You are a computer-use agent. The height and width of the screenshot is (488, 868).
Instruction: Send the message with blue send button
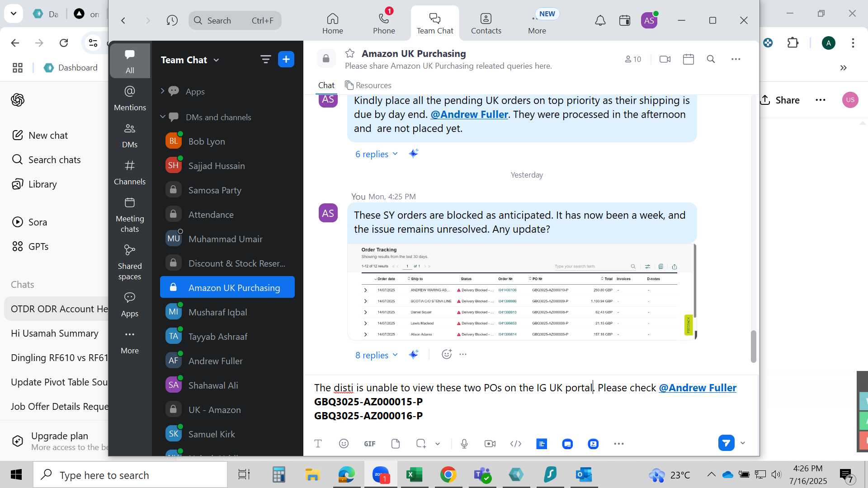click(x=726, y=443)
